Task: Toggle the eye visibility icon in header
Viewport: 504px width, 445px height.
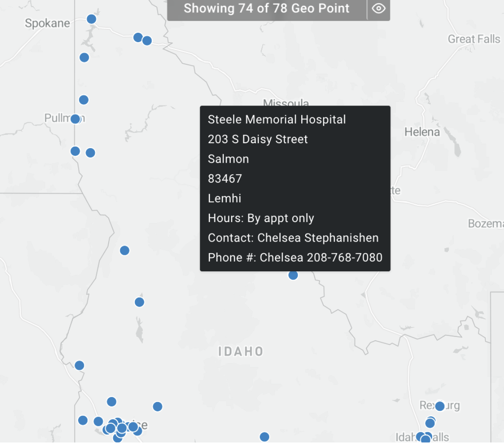Action: coord(378,9)
